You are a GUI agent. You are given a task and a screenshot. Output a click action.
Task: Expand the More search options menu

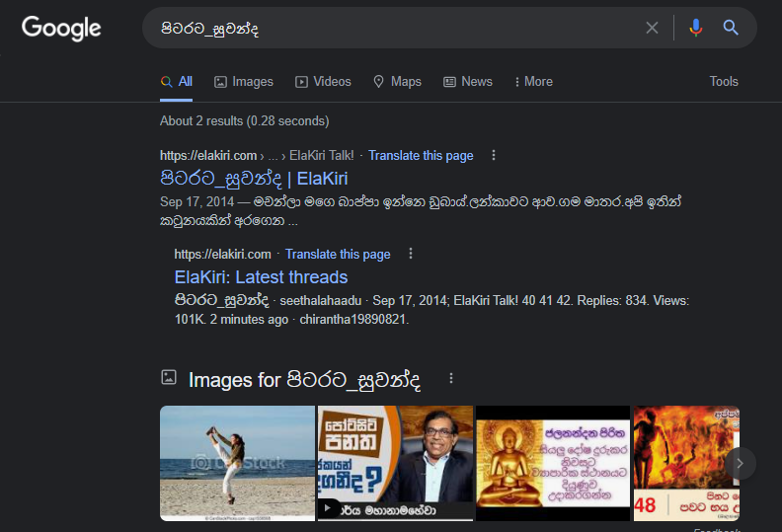(x=533, y=82)
